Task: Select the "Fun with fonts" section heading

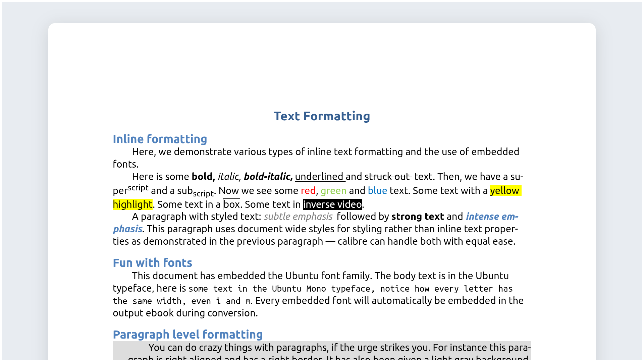Action: click(152, 263)
